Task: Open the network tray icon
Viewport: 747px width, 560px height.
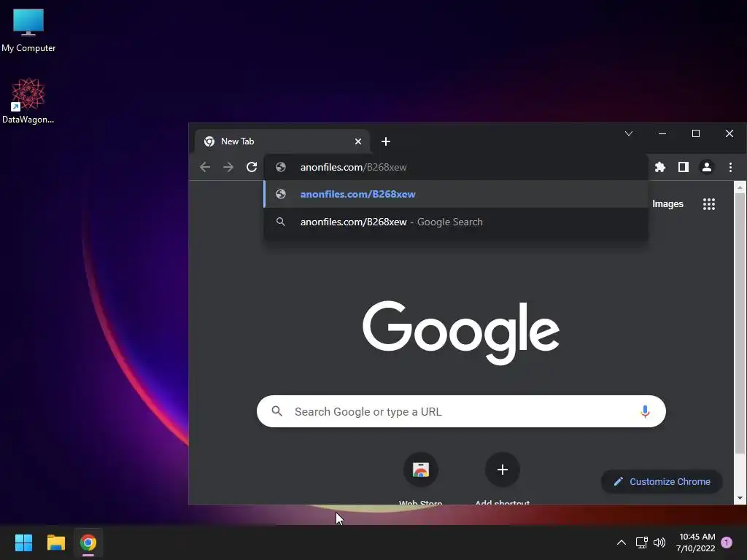Action: [641, 542]
